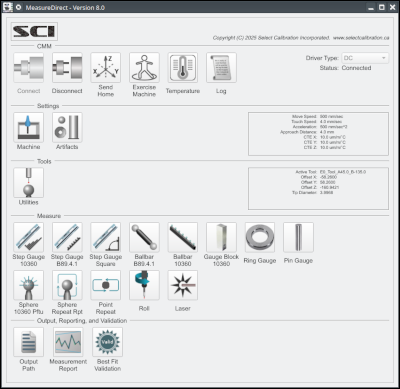Click the app icon at the title bar's left end
The width and height of the screenshot is (400, 389).
8,7
